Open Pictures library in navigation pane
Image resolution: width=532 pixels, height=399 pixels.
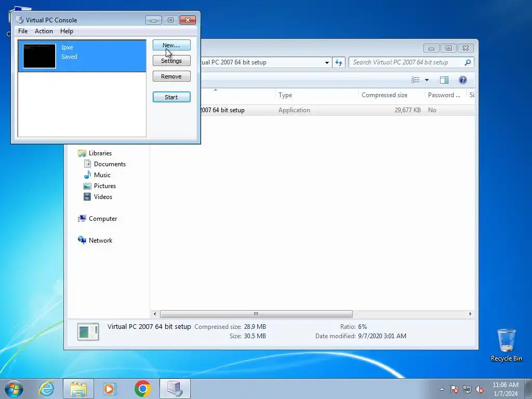click(x=105, y=185)
